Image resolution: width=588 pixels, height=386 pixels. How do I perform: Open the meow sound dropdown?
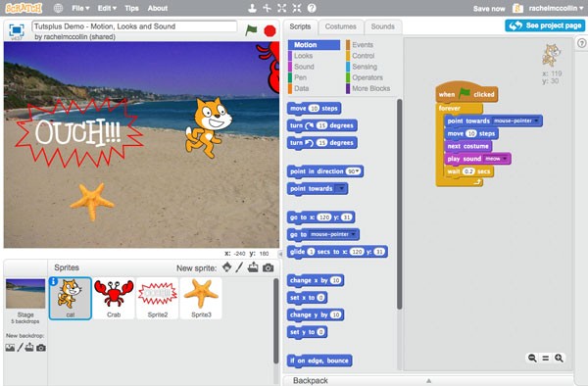click(x=496, y=159)
